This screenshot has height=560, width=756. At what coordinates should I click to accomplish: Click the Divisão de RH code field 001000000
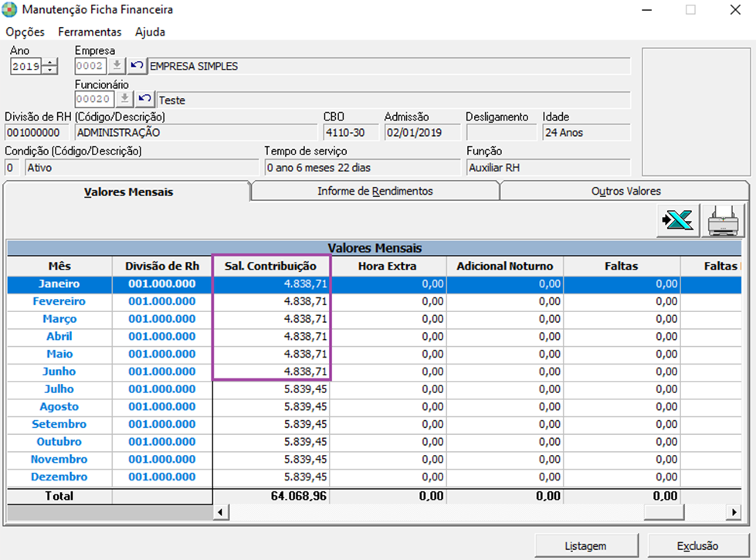pyautogui.click(x=36, y=133)
